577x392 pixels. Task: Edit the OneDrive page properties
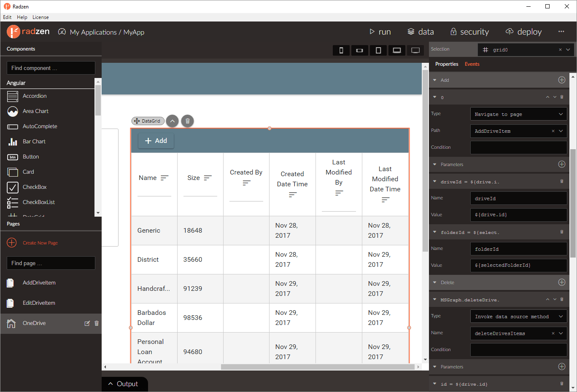tap(87, 323)
